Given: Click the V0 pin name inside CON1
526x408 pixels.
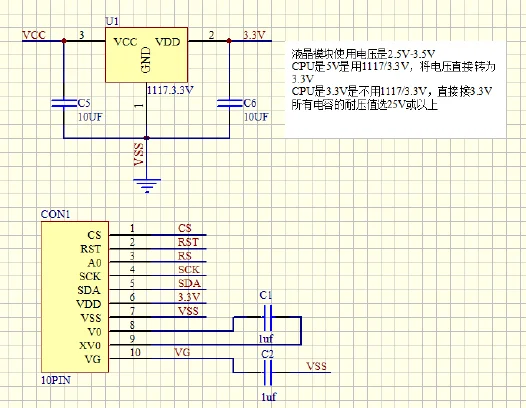Looking at the screenshot, I should (x=94, y=332).
